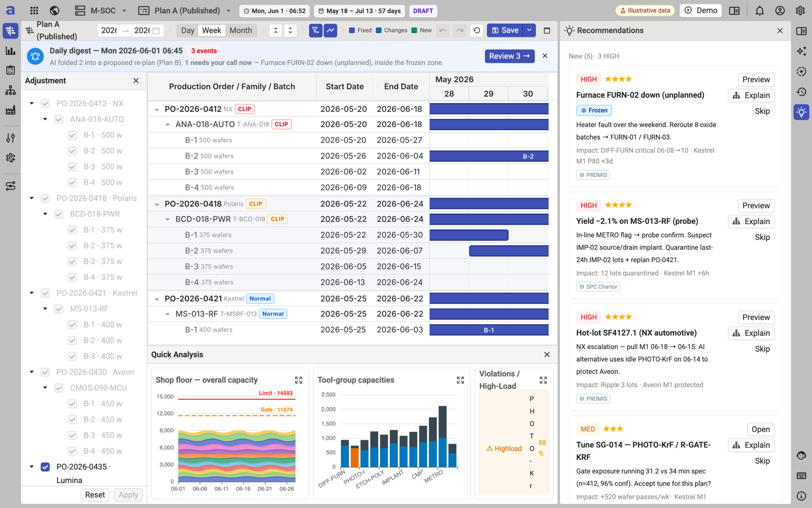The height and width of the screenshot is (508, 812).
Task: Open the apps grid launcher
Action: 34,11
